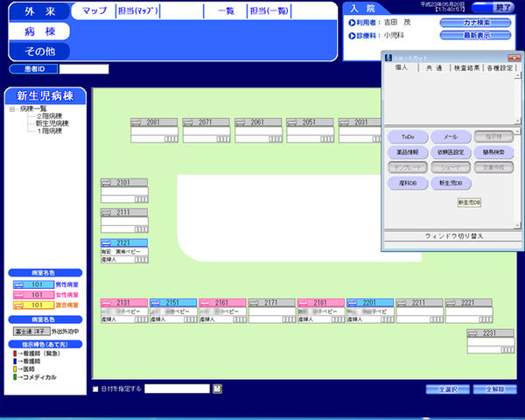This screenshot has height=420, width=525.
Task: Click the カナ検索 button
Action: click(x=475, y=23)
